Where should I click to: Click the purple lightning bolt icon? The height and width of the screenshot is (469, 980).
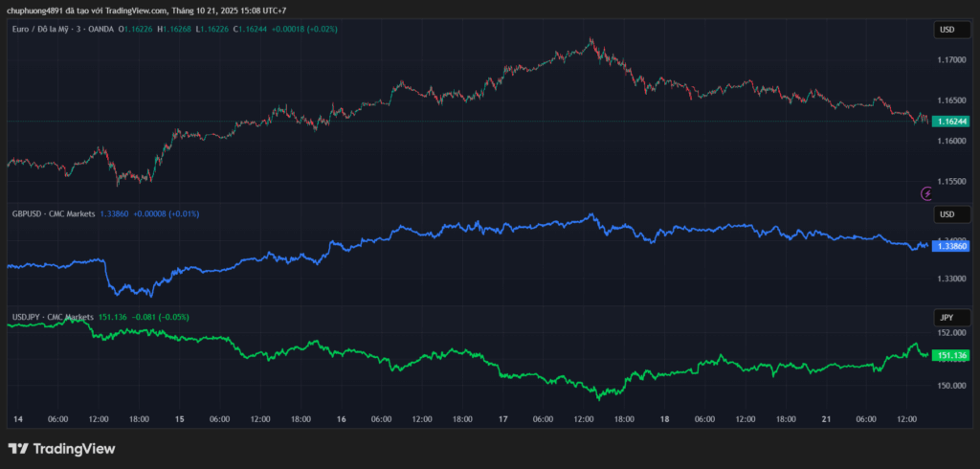coord(926,193)
